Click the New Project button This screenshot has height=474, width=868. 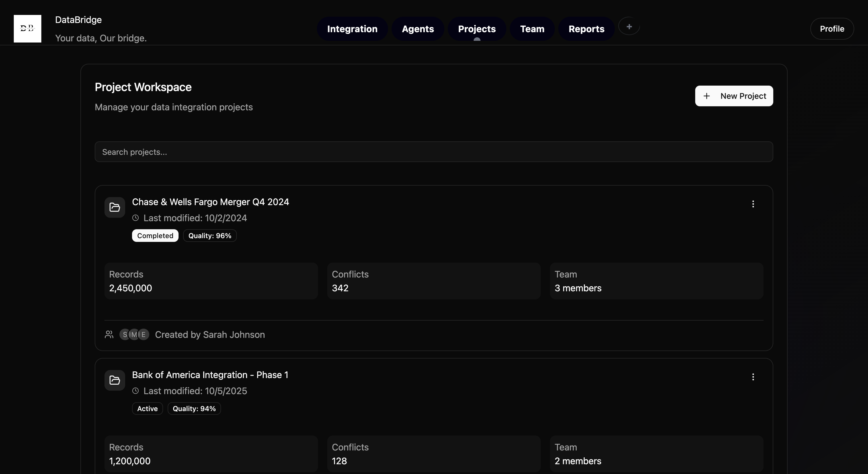(x=734, y=96)
